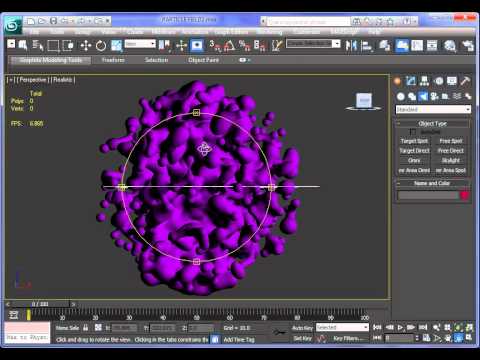This screenshot has height=360, width=480.
Task: Enable the AutoGrid checkbox
Action: pos(413,132)
